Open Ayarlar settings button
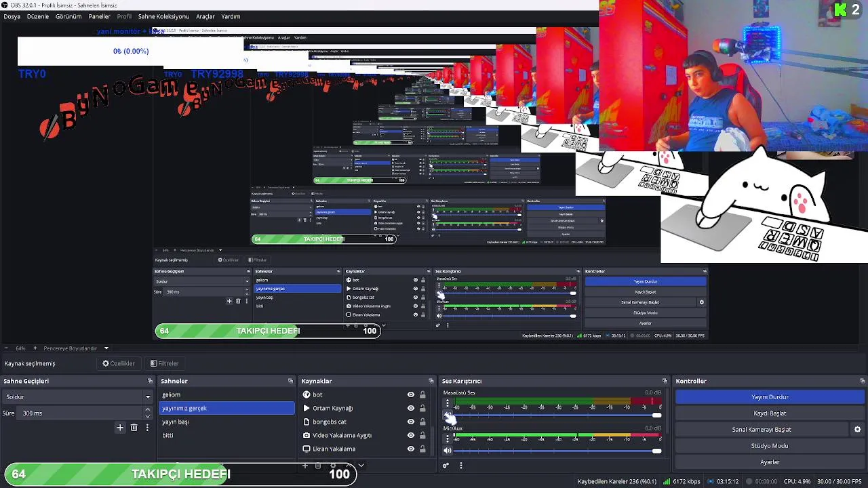 (770, 462)
